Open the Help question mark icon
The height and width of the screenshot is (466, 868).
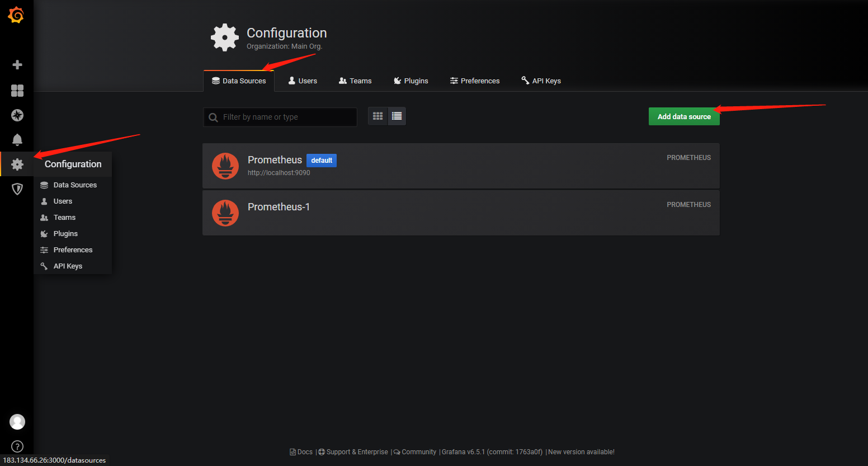(x=17, y=446)
